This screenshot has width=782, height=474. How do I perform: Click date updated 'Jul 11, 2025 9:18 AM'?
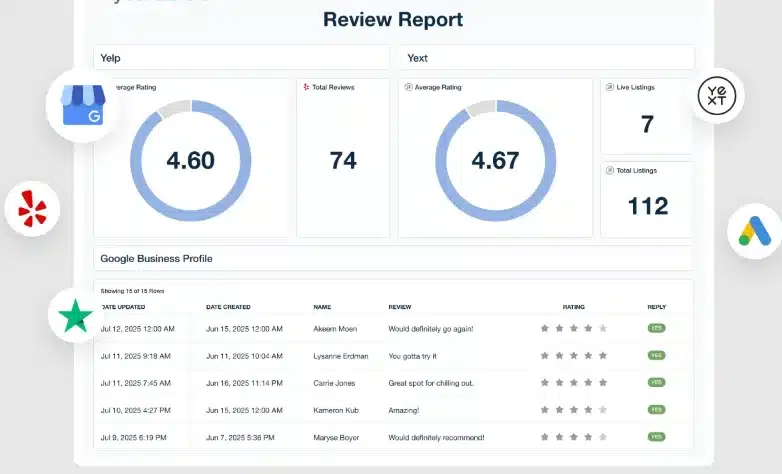pyautogui.click(x=136, y=356)
